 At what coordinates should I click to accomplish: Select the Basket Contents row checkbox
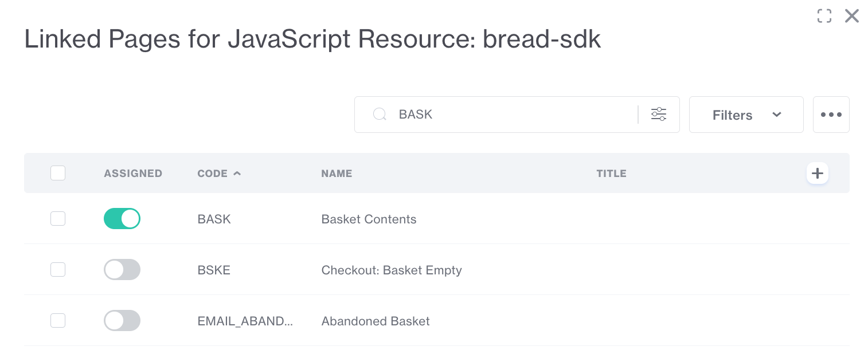(58, 219)
